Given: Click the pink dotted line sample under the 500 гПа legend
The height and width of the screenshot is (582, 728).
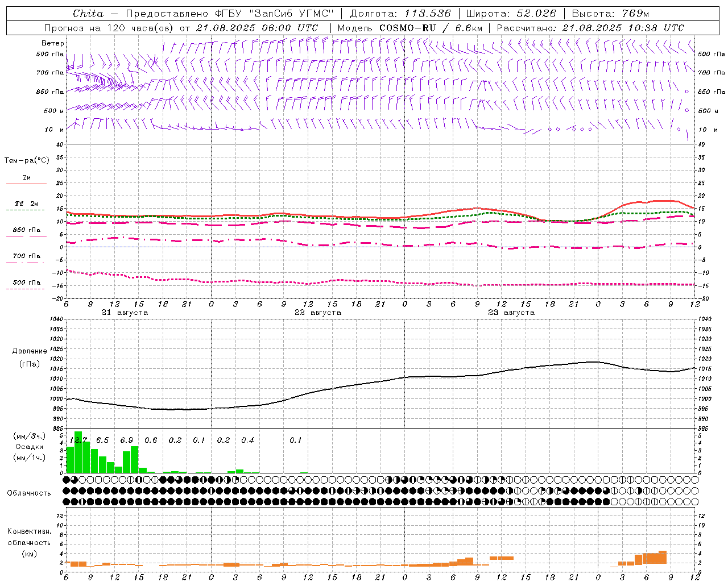Looking at the screenshot, I should click(25, 289).
